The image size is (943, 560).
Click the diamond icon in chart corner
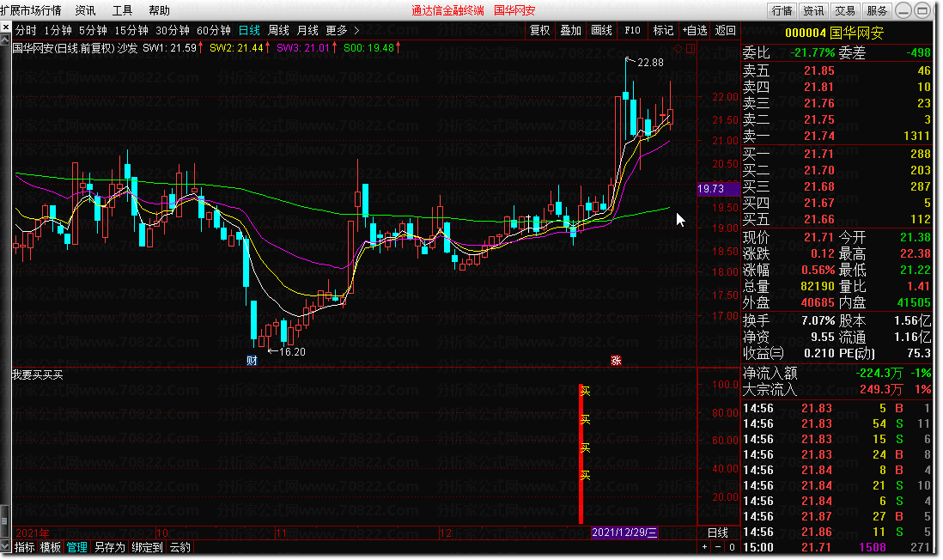pos(678,49)
